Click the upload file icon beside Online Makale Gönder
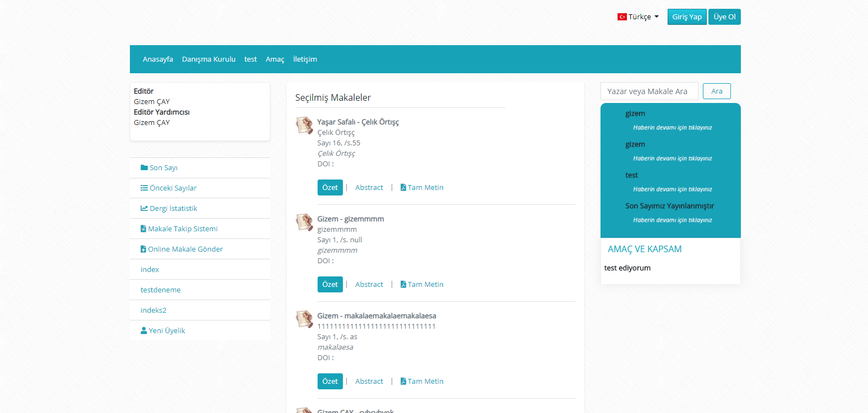Screen dimensions: 868x413 coord(144,249)
